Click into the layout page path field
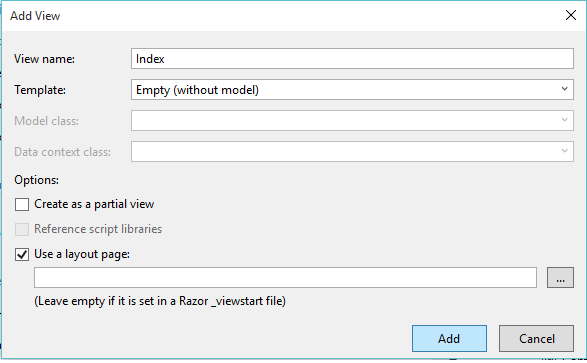587x363 pixels. [285, 277]
